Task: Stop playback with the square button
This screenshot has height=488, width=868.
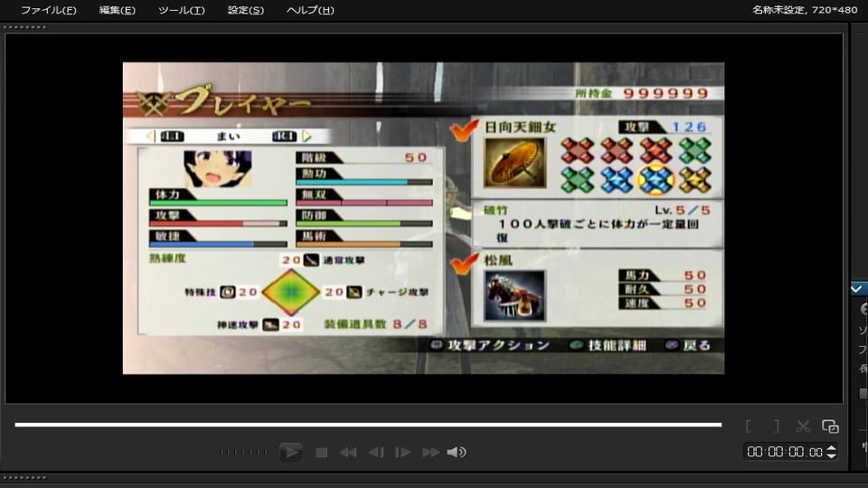Action: [x=321, y=453]
